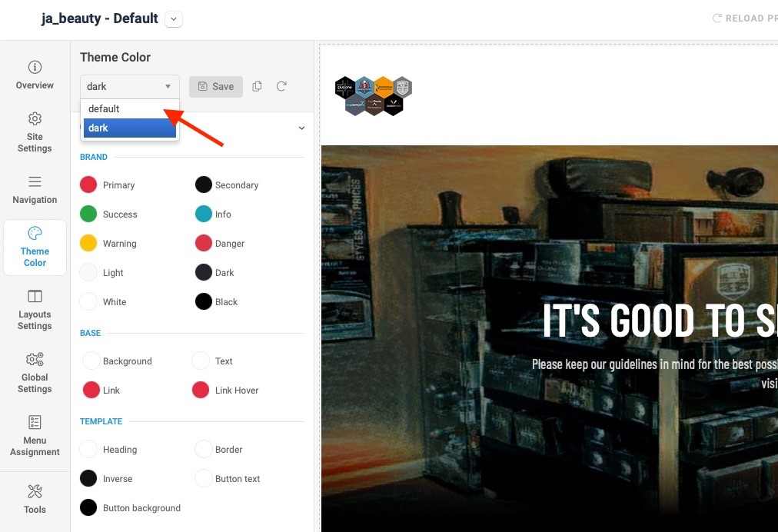Viewport: 778px width, 532px height.
Task: Choose the dark option in dropdown list
Action: (x=129, y=128)
